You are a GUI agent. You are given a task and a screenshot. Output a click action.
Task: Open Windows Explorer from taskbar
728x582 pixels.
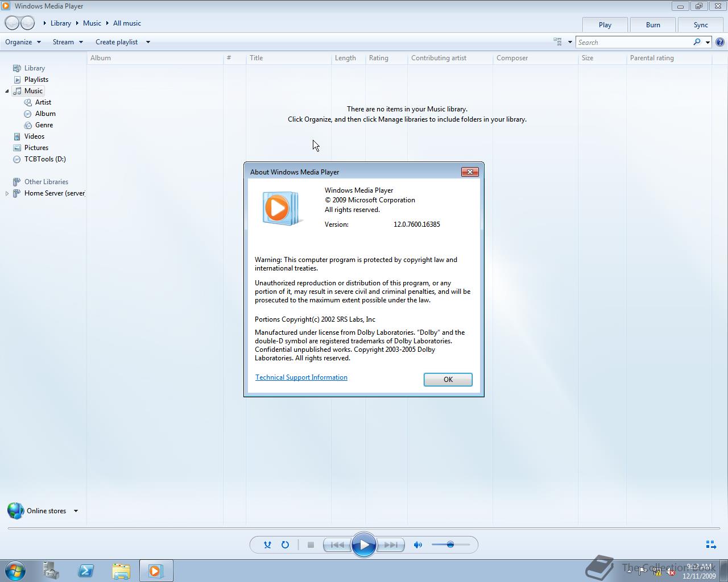click(x=121, y=571)
